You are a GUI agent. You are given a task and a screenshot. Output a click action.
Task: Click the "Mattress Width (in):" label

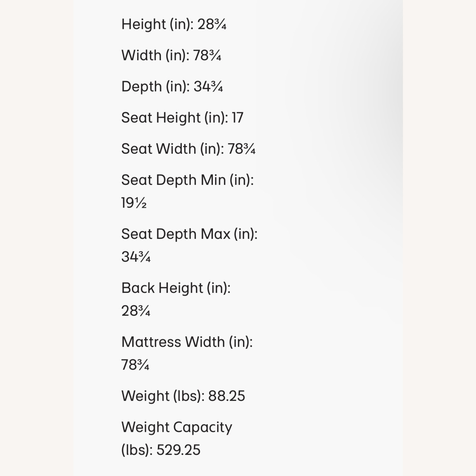point(187,342)
